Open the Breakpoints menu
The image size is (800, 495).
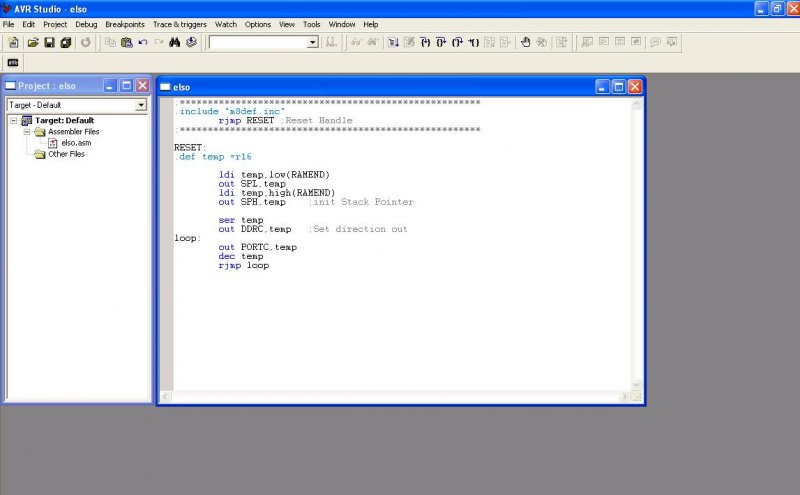point(125,24)
